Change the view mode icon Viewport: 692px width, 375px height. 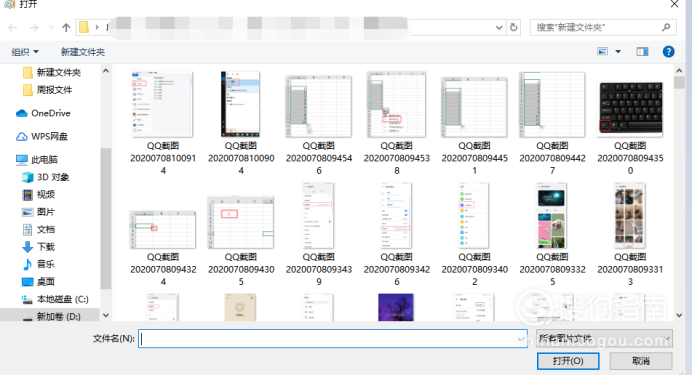602,52
